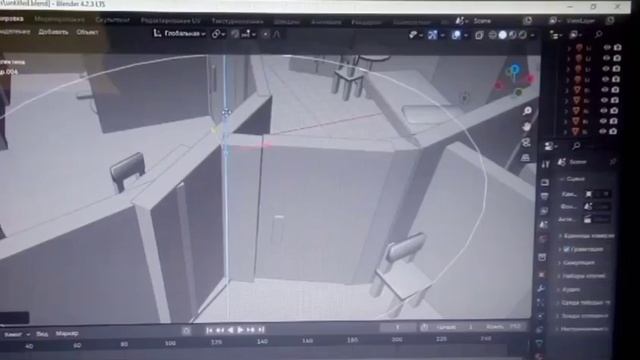Toggle the camera view icon in viewport
This screenshot has width=640, height=360.
[x=526, y=142]
